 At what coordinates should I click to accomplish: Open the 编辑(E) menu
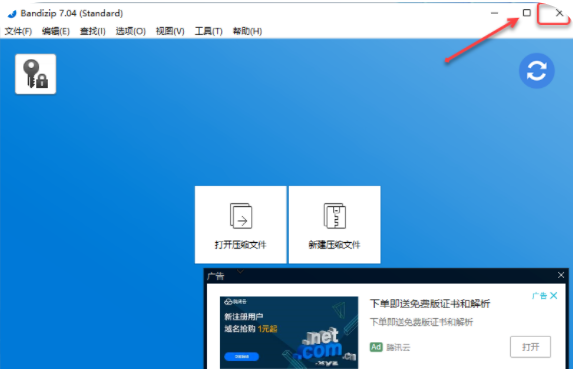point(56,31)
